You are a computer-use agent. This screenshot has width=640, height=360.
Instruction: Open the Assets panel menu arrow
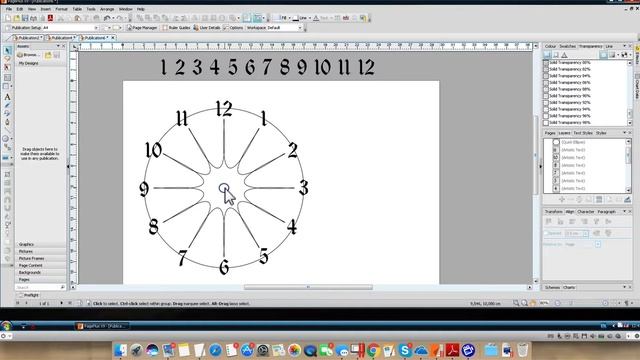(58, 46)
